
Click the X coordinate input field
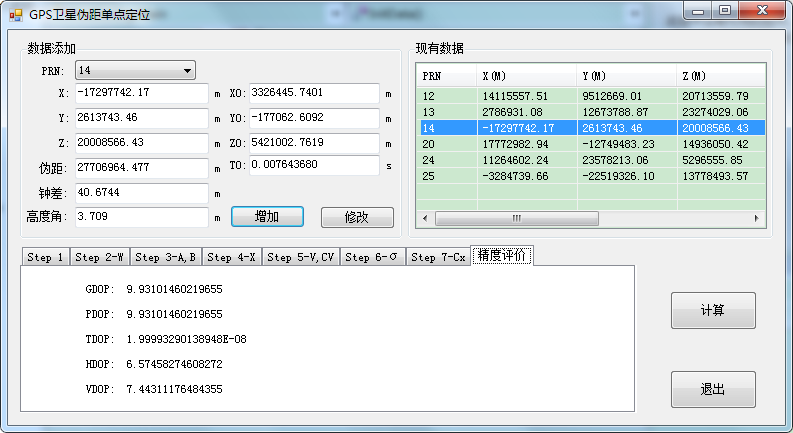pos(141,93)
